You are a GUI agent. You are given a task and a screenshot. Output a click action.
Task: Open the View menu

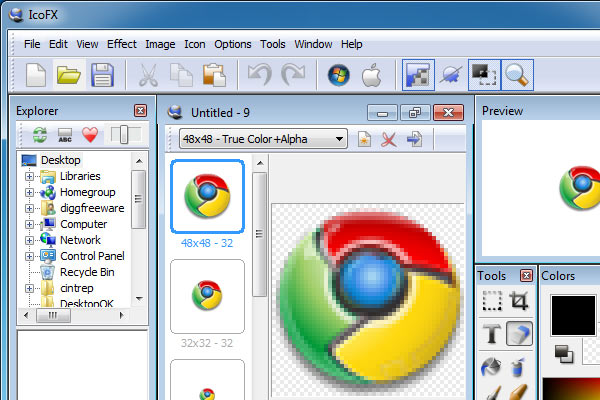[87, 44]
